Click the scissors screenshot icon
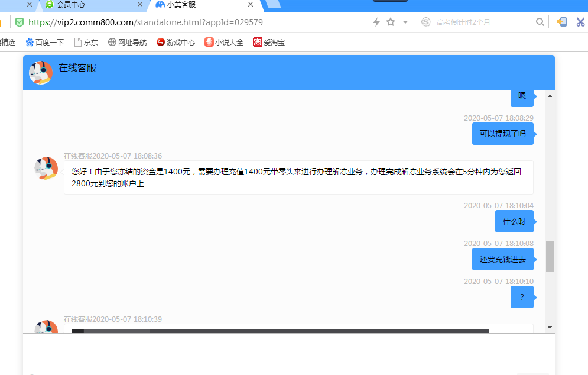The height and width of the screenshot is (375, 588). coord(580,22)
